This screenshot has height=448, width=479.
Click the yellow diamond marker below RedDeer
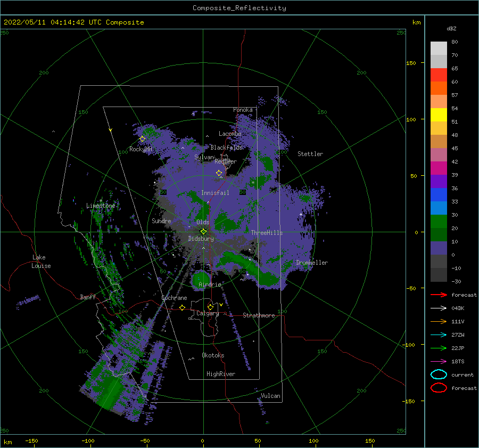(219, 173)
